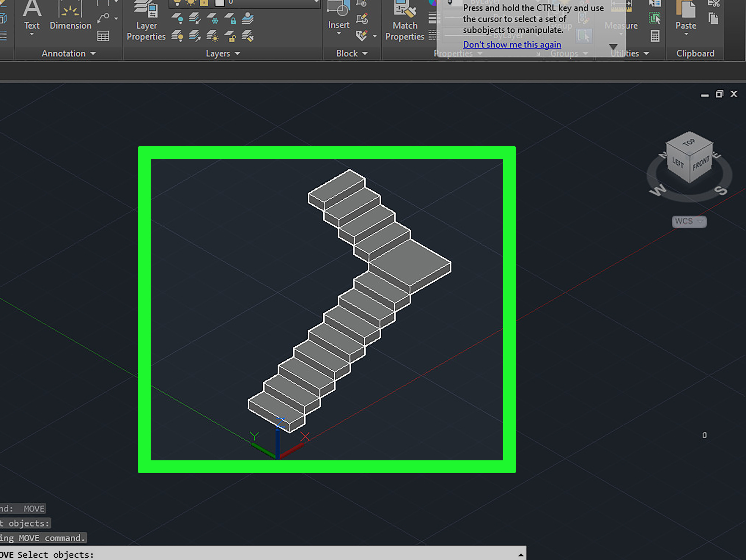This screenshot has width=746, height=560.
Task: Click the Paste button
Action: [686, 15]
